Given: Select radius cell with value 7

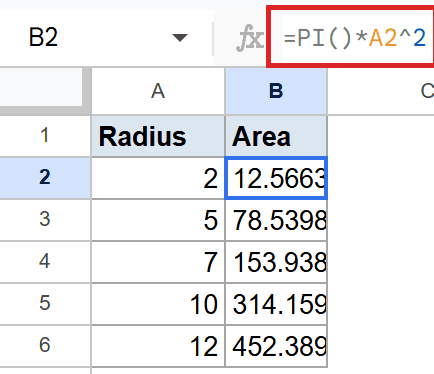Looking at the screenshot, I should [158, 262].
